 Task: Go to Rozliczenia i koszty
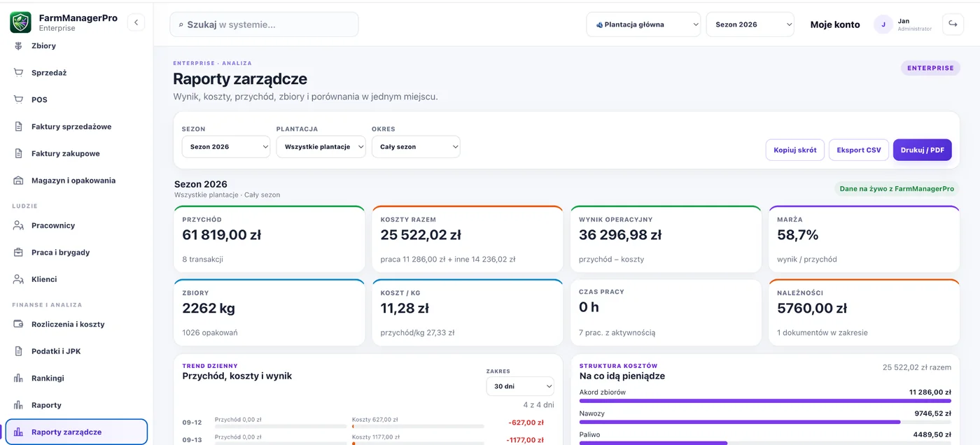[76, 325]
